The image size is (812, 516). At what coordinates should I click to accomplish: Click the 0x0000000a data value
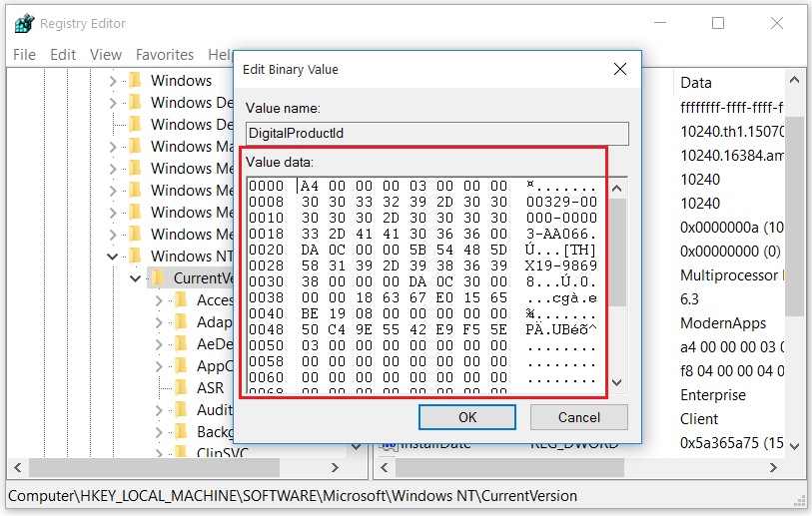point(732,228)
